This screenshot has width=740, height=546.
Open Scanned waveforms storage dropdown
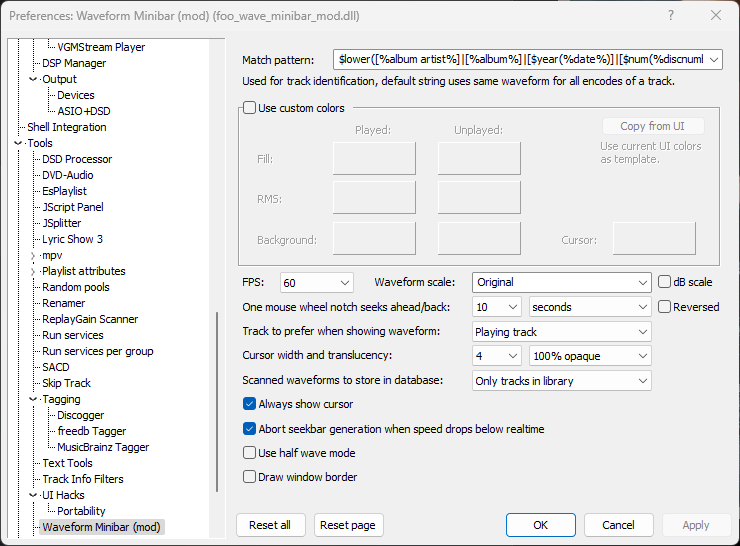642,381
